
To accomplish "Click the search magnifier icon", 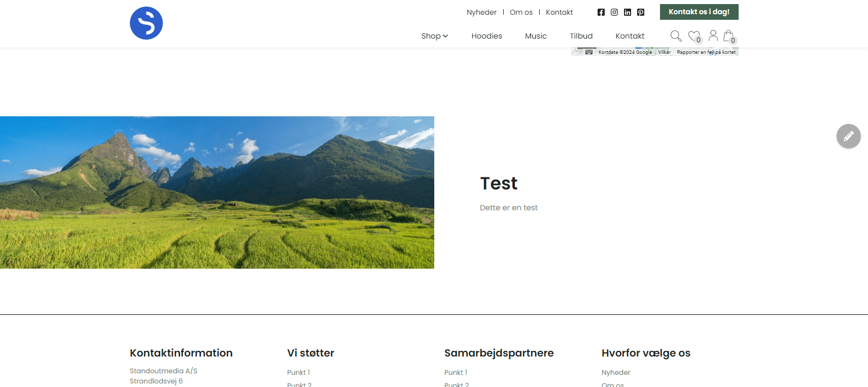I will [x=676, y=36].
